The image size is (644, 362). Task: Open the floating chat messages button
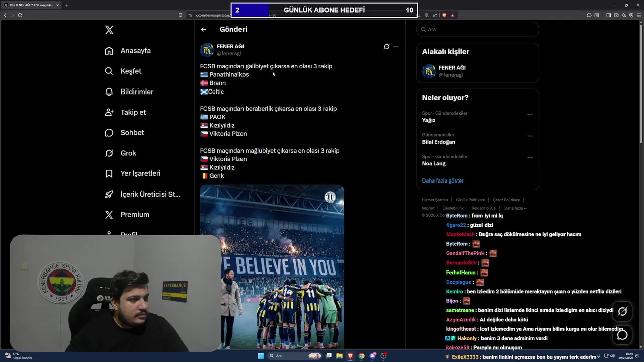[622, 335]
